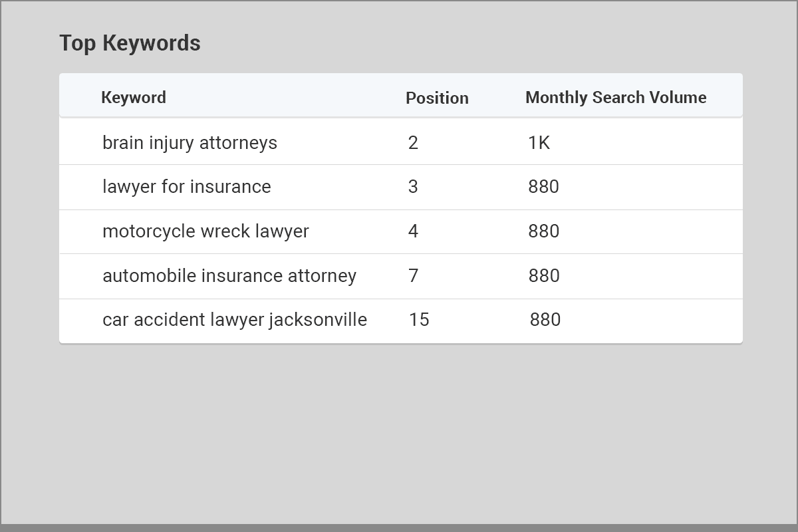The height and width of the screenshot is (532, 798).
Task: Click the car accident lawyer jacksonville keyword
Action: click(x=235, y=320)
